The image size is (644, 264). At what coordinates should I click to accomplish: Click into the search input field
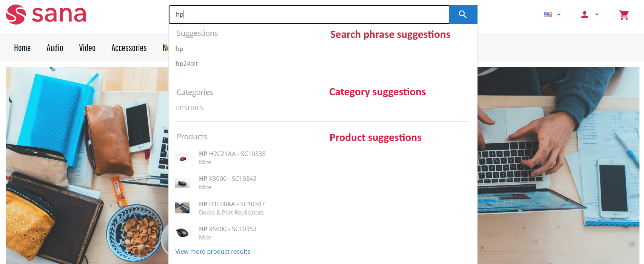click(x=309, y=14)
